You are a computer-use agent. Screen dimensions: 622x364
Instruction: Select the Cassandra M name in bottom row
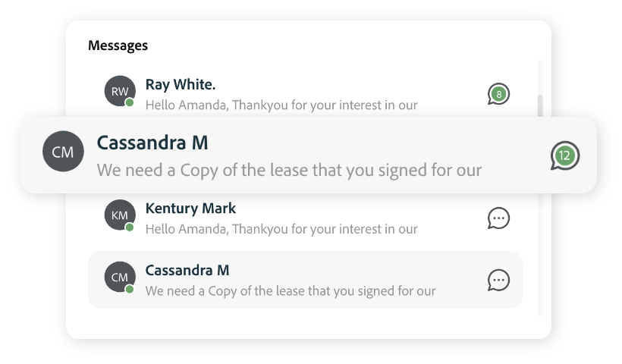[187, 271]
